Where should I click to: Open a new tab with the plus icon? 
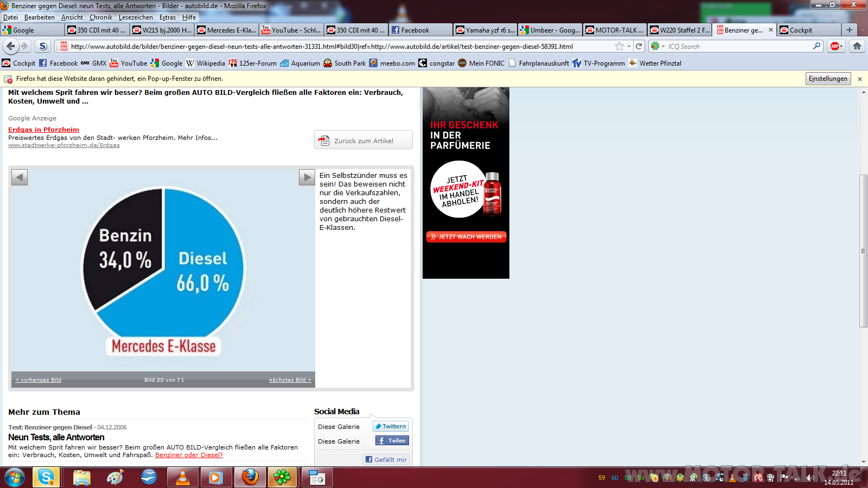click(850, 30)
